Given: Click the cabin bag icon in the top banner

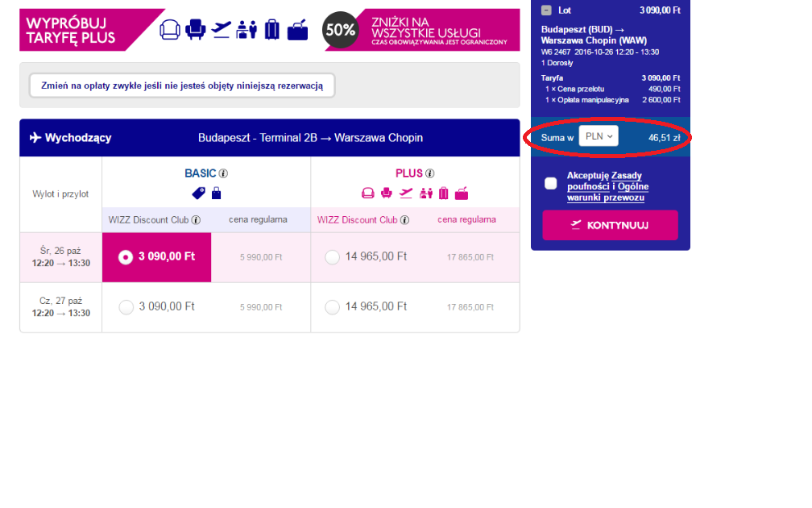Looking at the screenshot, I should click(298, 30).
